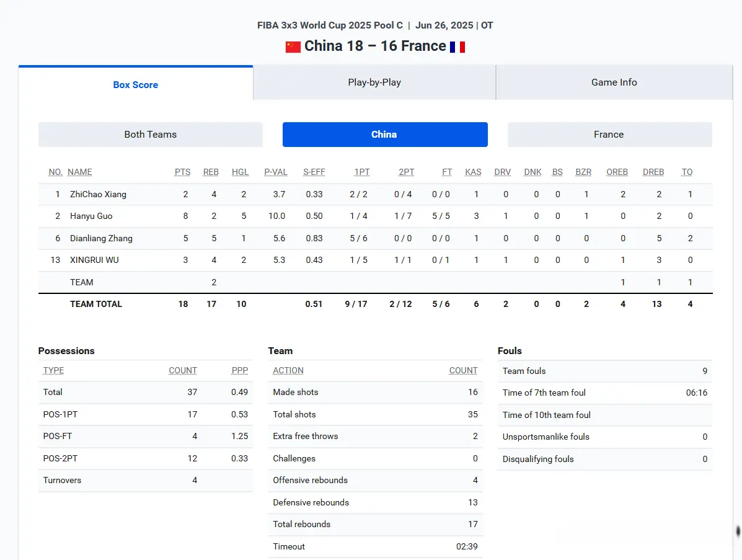Click the KAS column header

(473, 172)
